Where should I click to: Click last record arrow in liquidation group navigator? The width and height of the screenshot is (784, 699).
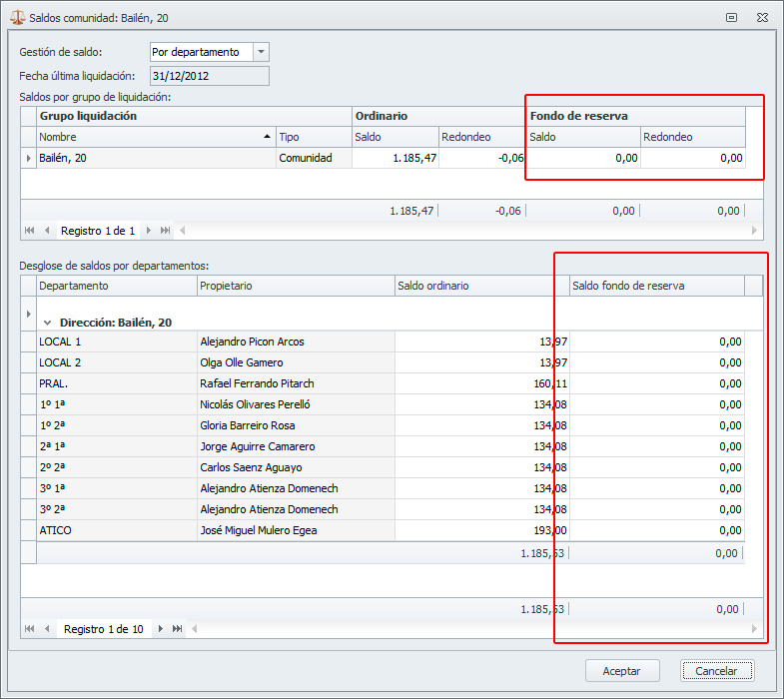[x=167, y=231]
